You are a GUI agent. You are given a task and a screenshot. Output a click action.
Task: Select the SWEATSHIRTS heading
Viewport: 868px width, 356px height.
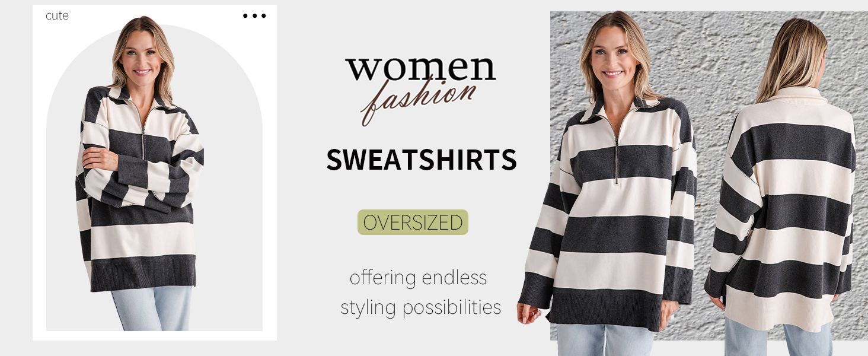422,160
